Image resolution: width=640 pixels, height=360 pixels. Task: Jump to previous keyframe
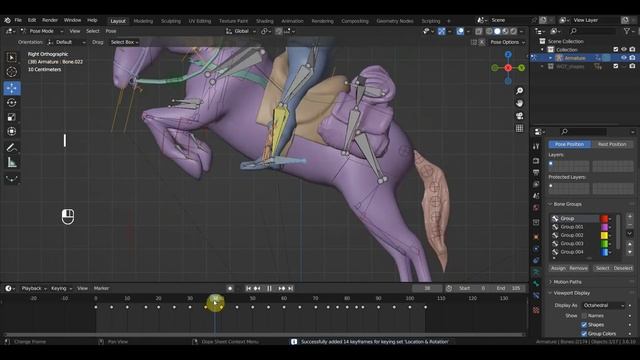click(x=257, y=288)
